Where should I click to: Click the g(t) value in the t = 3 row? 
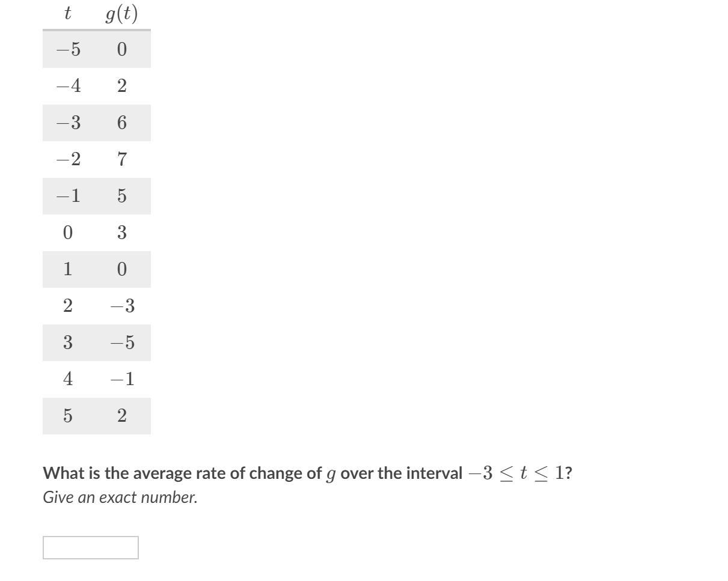pyautogui.click(x=121, y=342)
